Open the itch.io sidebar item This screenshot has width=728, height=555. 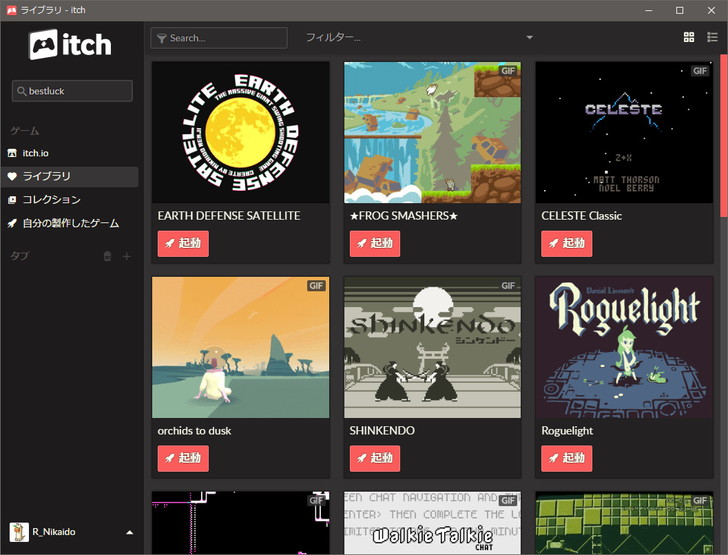(x=36, y=153)
